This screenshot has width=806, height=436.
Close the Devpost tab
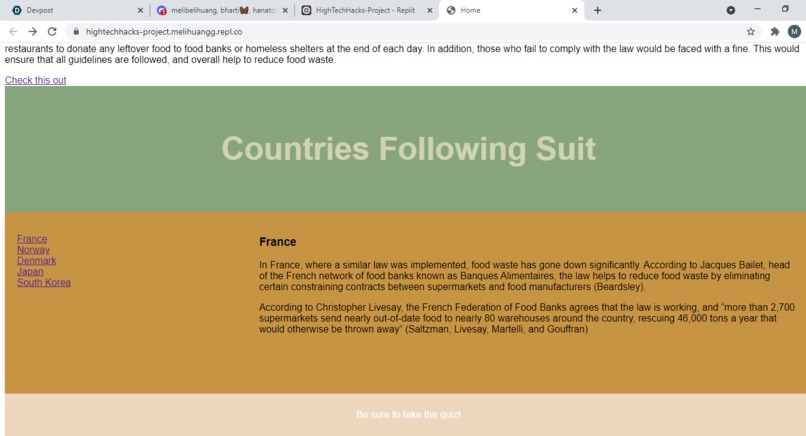(x=140, y=10)
